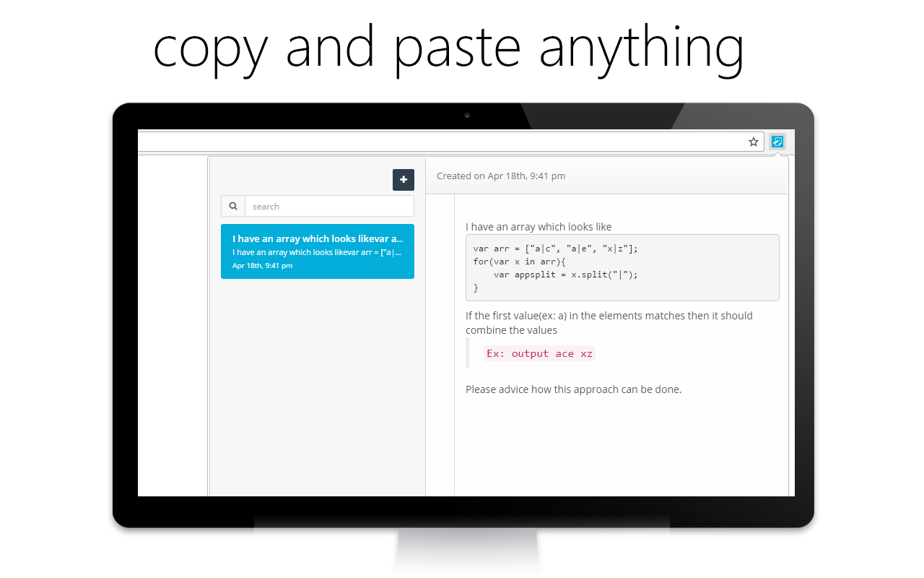This screenshot has width=924, height=578.
Task: Open the clipboard extension from the browser toolbar
Action: coord(777,141)
